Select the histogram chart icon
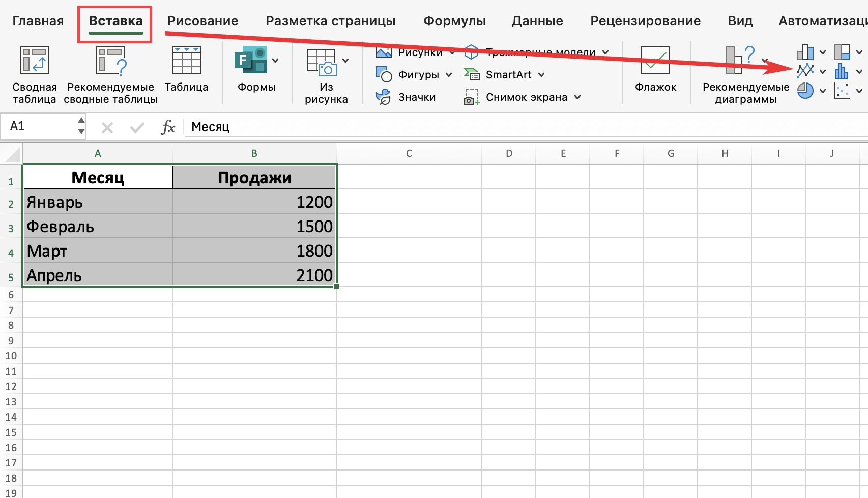 pos(842,71)
